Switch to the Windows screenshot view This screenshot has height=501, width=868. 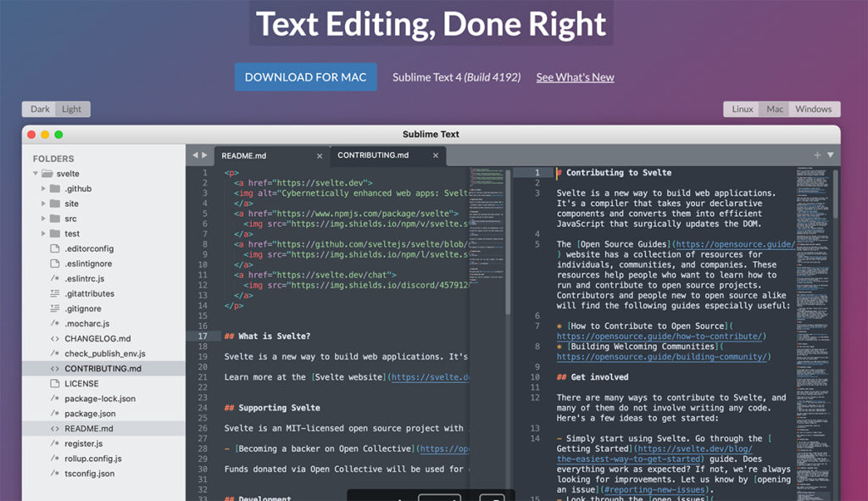click(813, 109)
